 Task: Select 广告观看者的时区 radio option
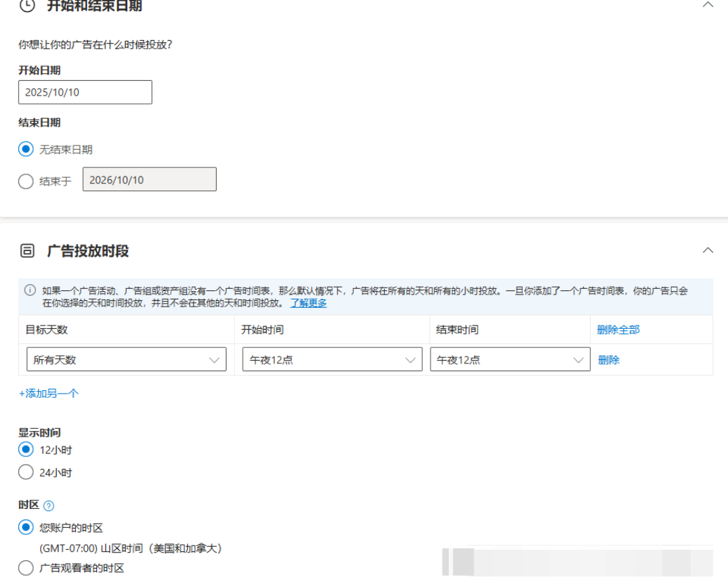click(x=26, y=568)
